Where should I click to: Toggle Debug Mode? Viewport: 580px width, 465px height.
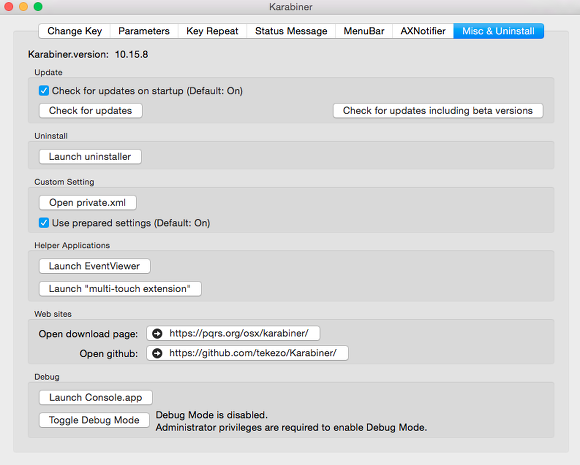click(x=94, y=420)
